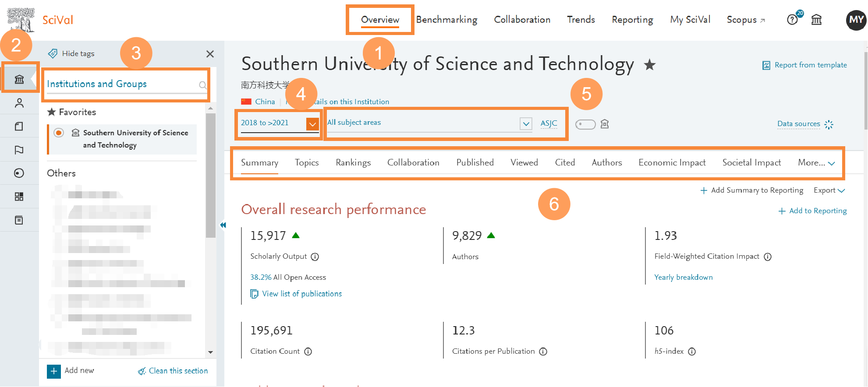The height and width of the screenshot is (387, 868).
Task: Go to the Overview module
Action: [380, 20]
